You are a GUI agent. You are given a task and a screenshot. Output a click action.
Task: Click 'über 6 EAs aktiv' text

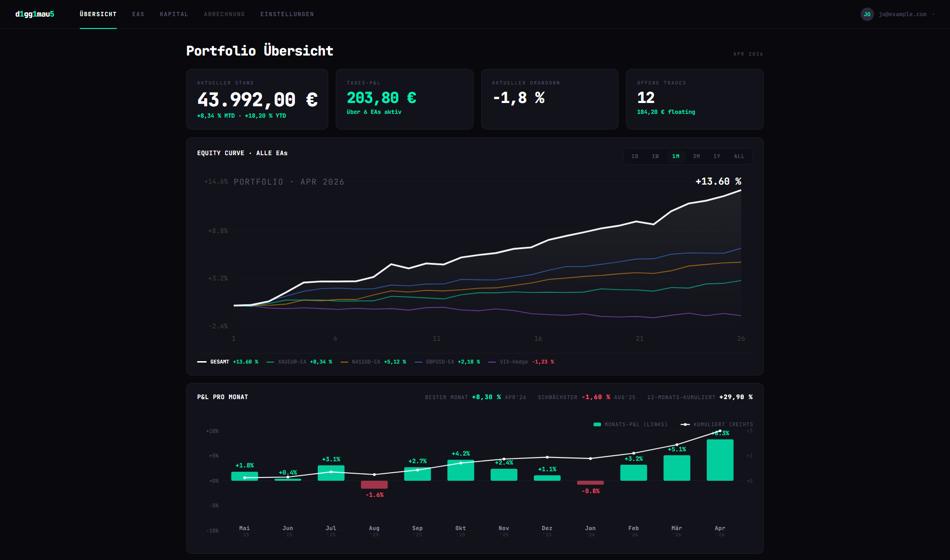point(374,112)
